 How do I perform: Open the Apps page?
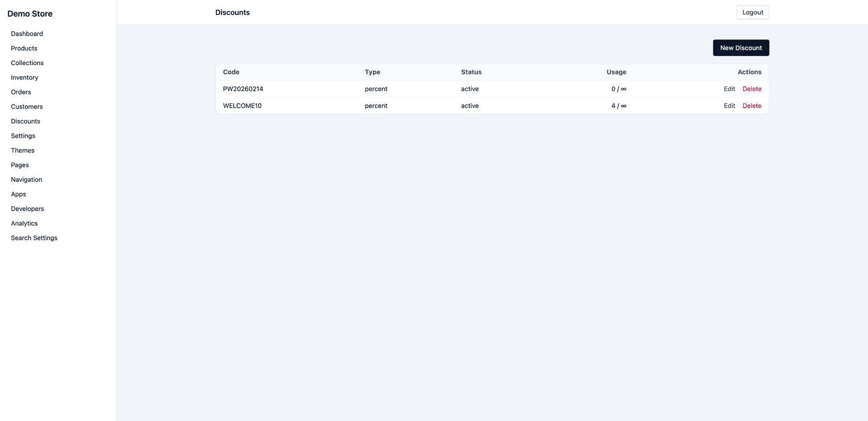point(19,194)
